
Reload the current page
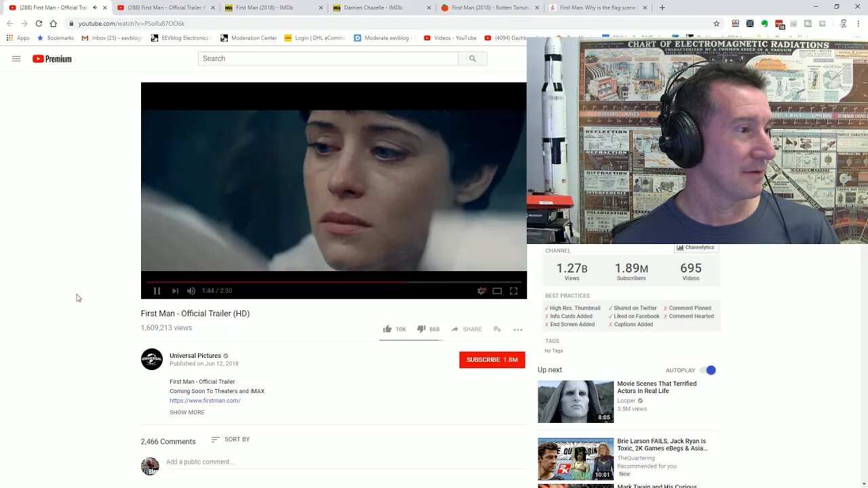(39, 23)
